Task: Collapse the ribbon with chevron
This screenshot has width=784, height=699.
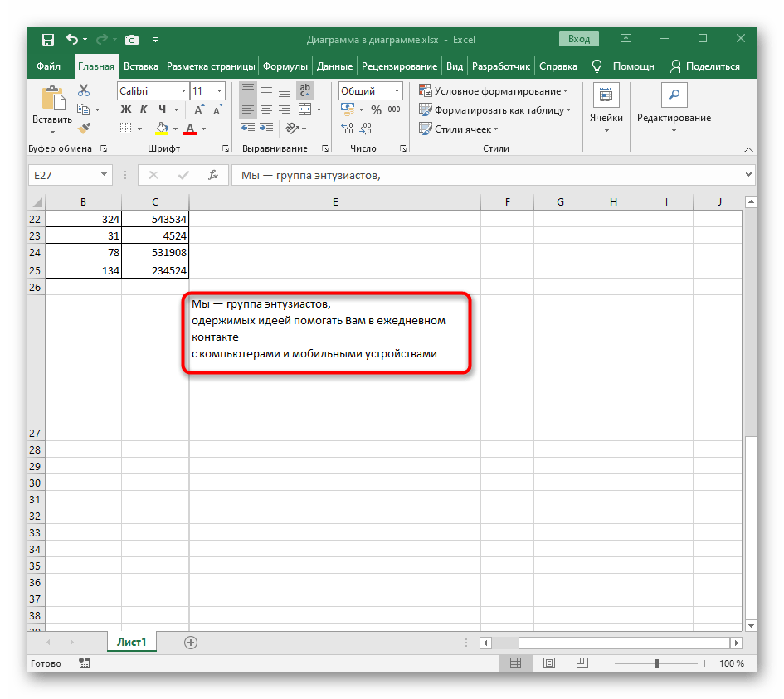Action: [x=748, y=149]
